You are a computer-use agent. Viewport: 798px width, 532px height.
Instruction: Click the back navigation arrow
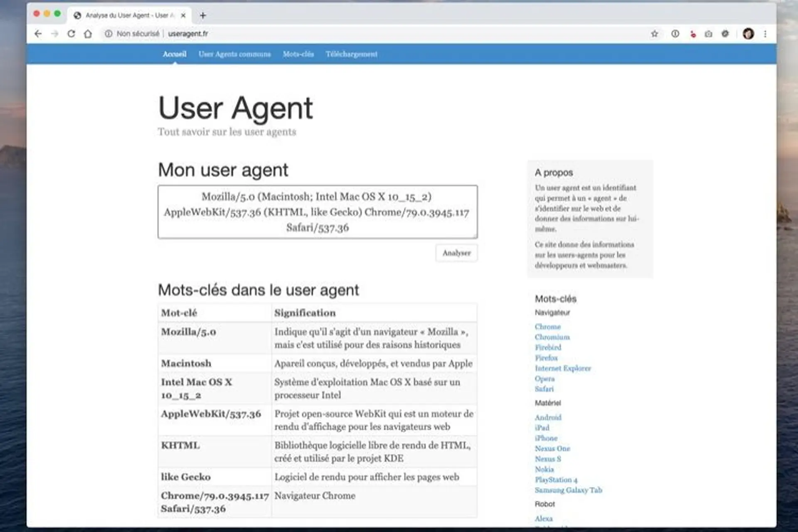click(x=37, y=34)
